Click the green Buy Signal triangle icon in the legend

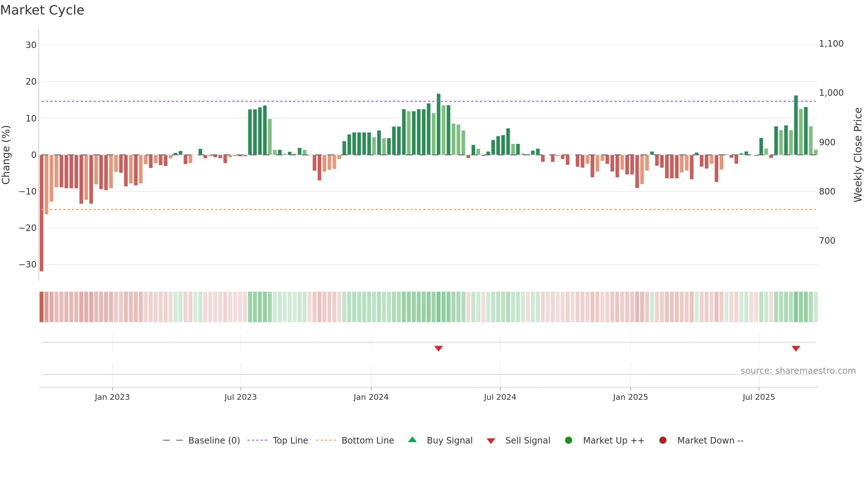(x=412, y=440)
